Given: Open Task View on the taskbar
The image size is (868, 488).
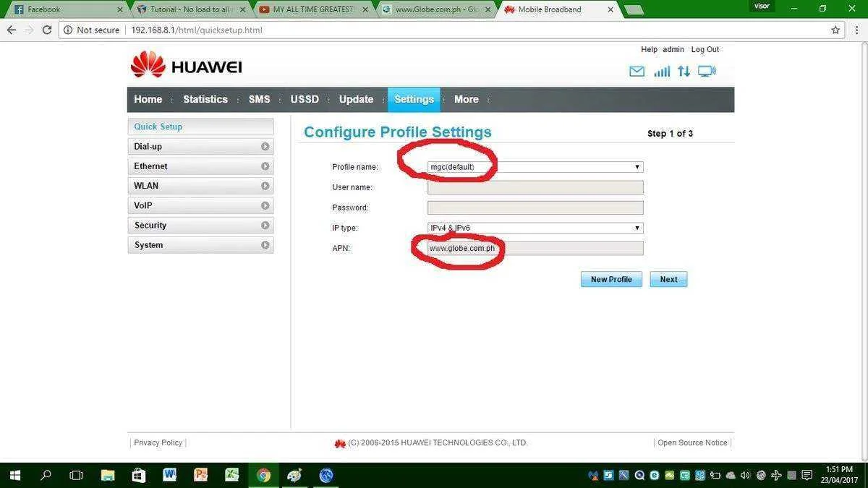Looking at the screenshot, I should point(76,475).
